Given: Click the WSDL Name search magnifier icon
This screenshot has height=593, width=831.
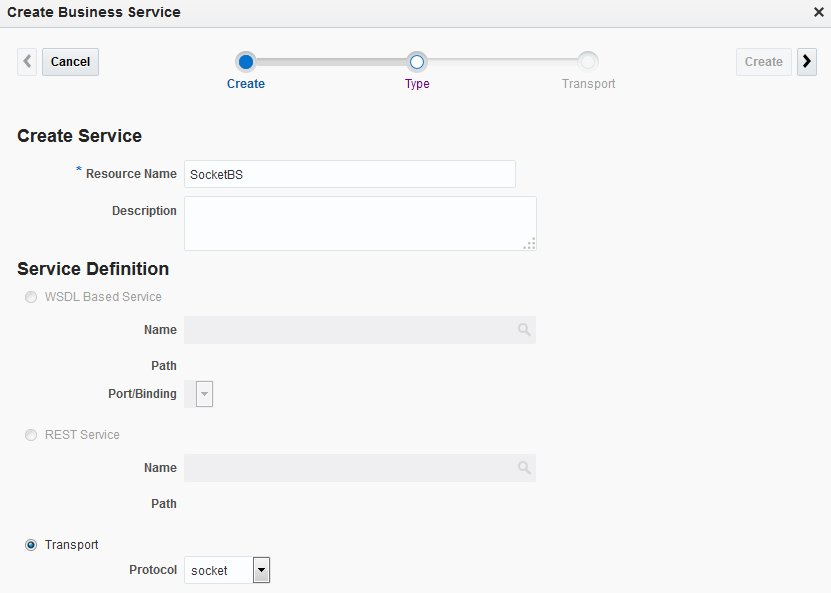Looking at the screenshot, I should click(x=524, y=330).
